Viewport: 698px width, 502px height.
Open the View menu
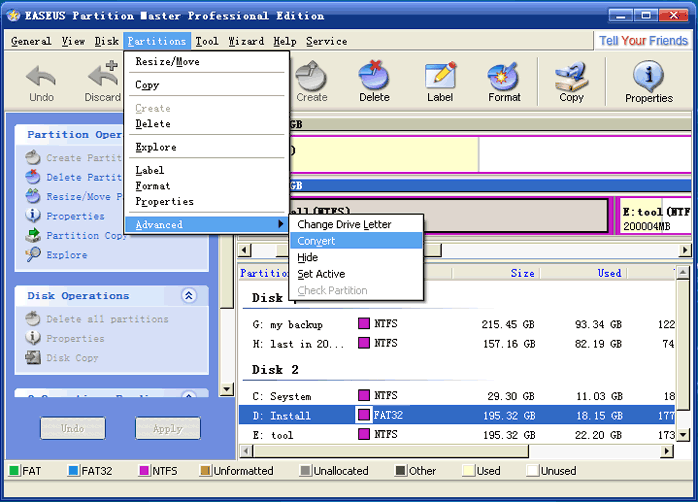pyautogui.click(x=73, y=41)
